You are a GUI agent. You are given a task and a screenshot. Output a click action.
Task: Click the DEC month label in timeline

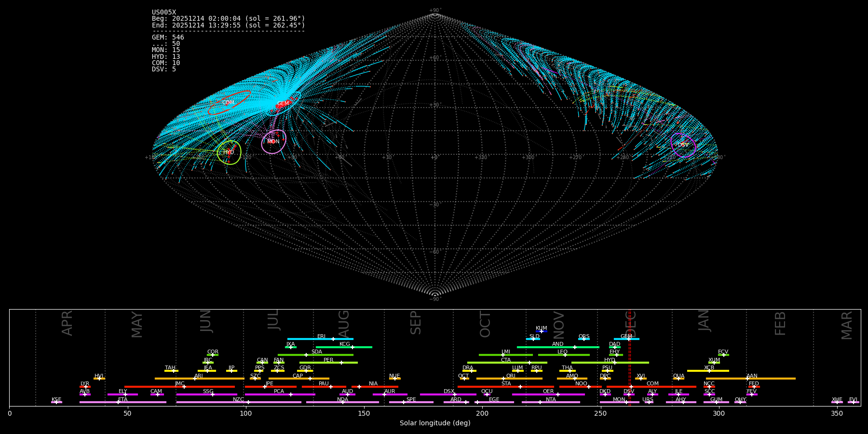pos(631,324)
